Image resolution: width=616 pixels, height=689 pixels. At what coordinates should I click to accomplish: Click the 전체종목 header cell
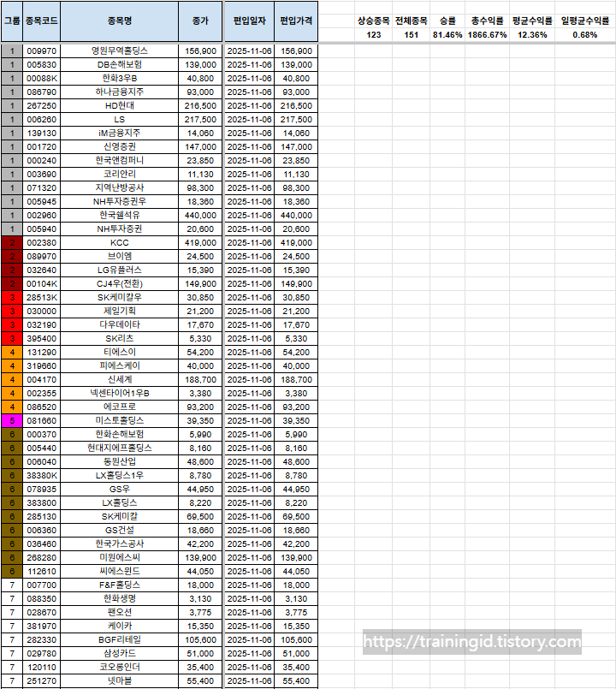pos(411,21)
